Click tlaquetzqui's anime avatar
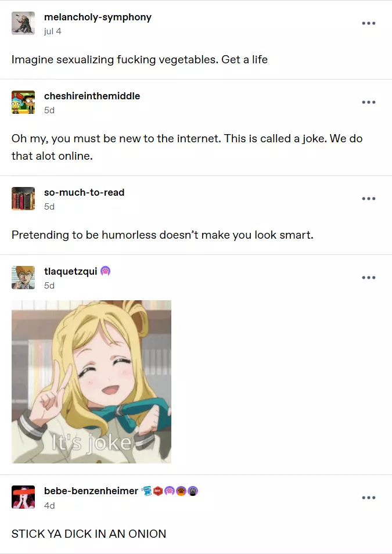The height and width of the screenshot is (554, 392). click(x=23, y=278)
